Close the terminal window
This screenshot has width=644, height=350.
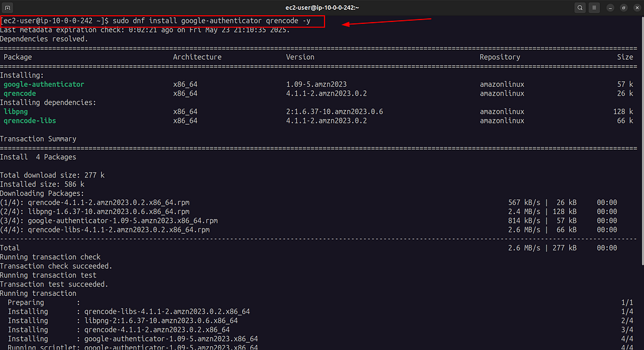click(637, 8)
